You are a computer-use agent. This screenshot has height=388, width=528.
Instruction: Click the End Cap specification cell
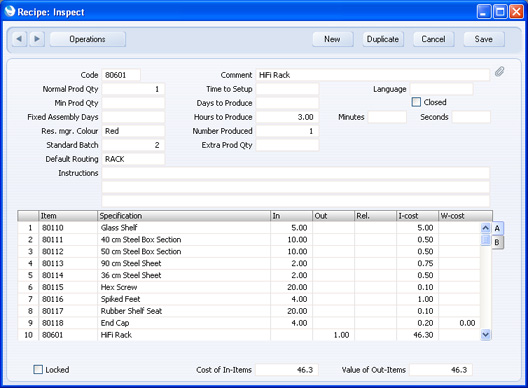(x=184, y=323)
